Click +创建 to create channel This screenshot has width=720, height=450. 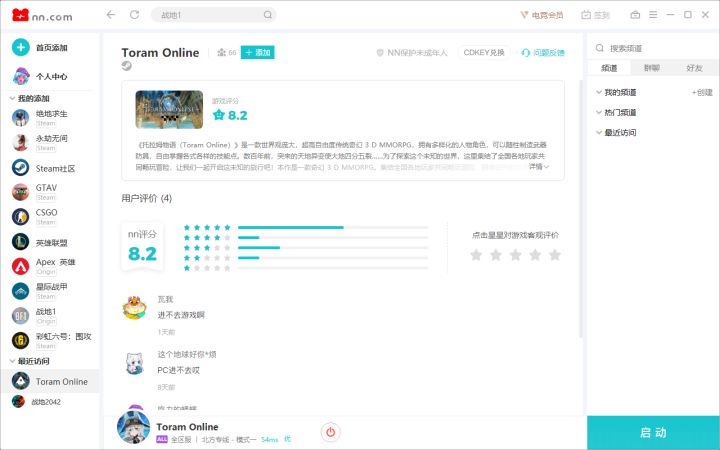point(702,92)
